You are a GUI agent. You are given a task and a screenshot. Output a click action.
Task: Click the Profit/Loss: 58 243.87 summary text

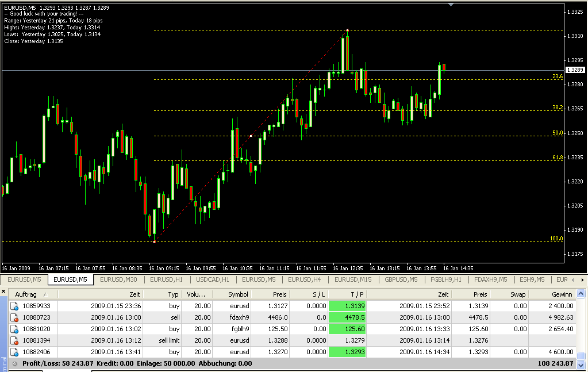57,364
